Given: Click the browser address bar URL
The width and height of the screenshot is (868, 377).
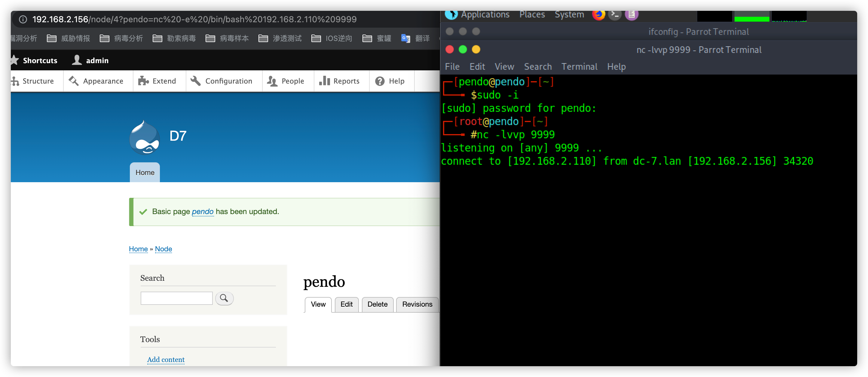Looking at the screenshot, I should pos(194,19).
